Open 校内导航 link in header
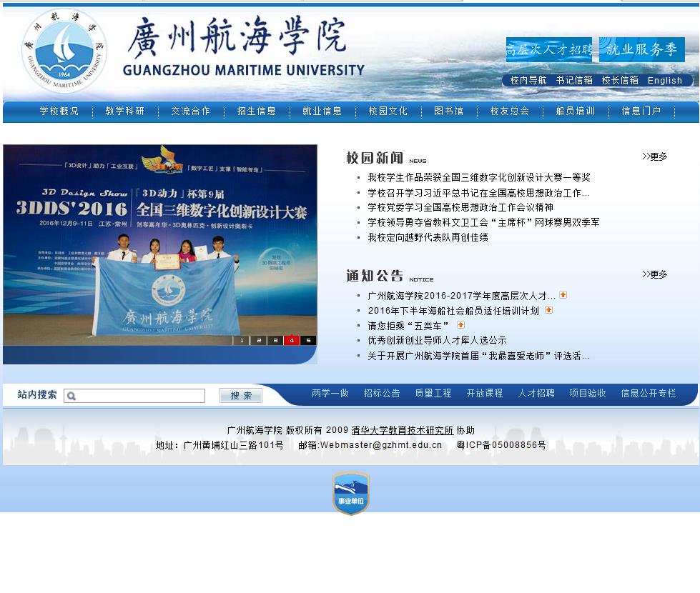Viewport: 700px width, 593px height. click(528, 80)
